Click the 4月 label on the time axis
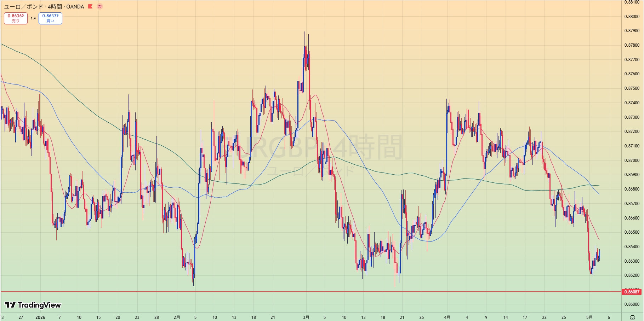Viewport: 644px width, 321px height. 447,317
